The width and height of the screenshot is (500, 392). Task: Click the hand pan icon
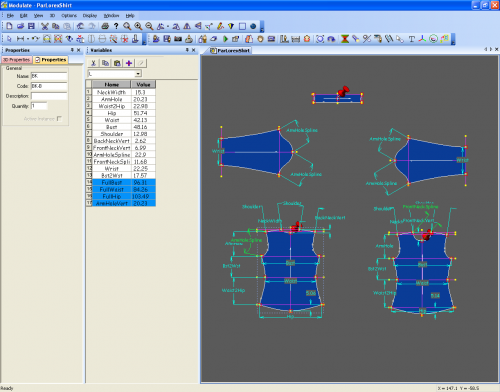260,39
